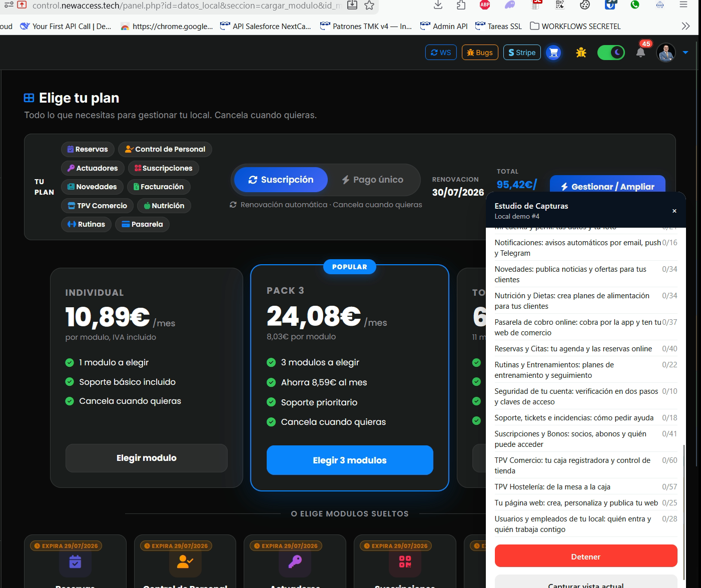
Task: Click the Nutrición plan tag
Action: coord(164,206)
